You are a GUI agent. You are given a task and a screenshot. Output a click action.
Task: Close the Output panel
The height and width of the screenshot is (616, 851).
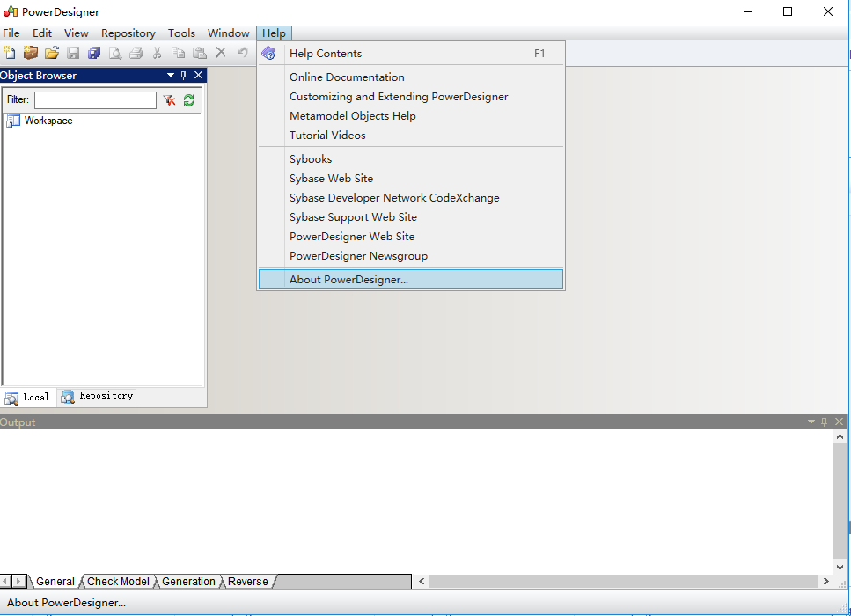point(839,422)
